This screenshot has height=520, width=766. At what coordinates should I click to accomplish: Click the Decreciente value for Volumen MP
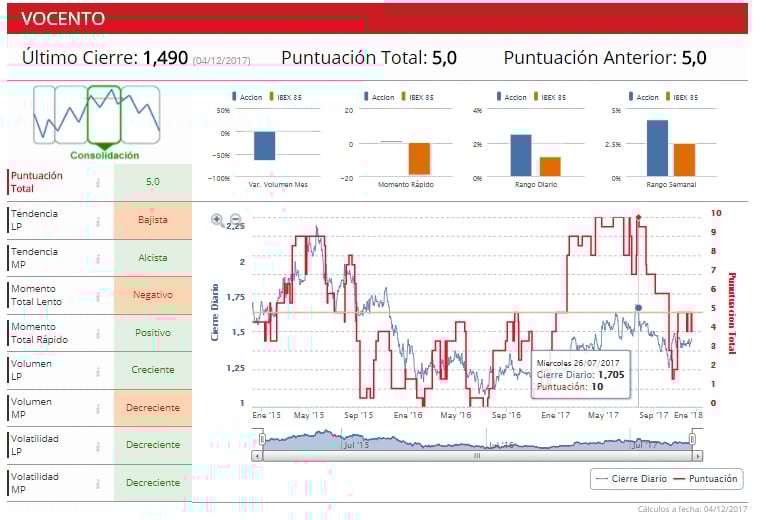tap(153, 408)
